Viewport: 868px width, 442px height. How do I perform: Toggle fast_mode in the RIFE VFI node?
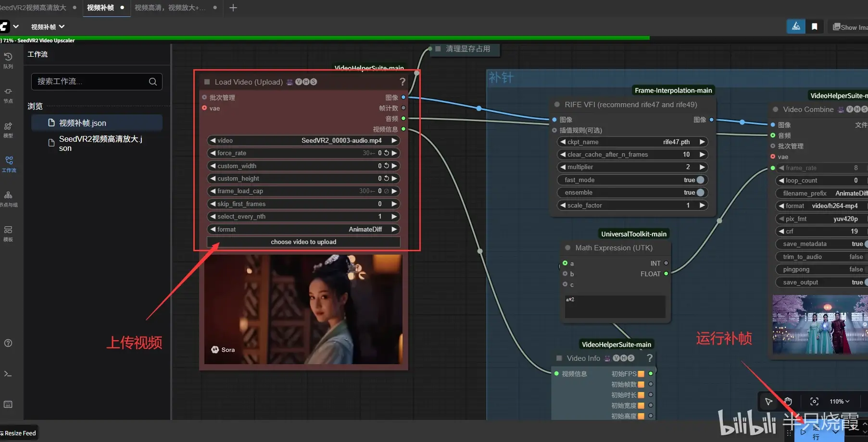[x=700, y=180]
